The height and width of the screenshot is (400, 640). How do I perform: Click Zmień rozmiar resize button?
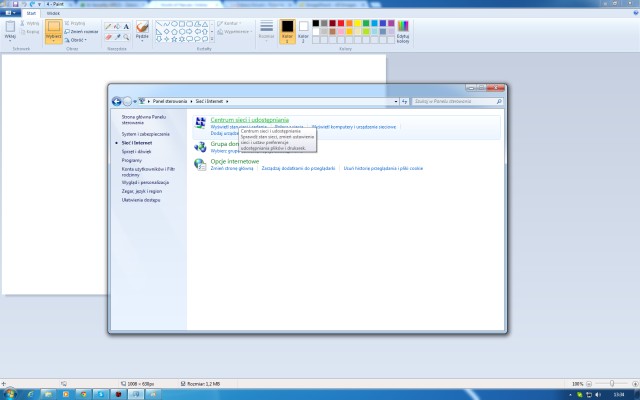click(x=81, y=31)
